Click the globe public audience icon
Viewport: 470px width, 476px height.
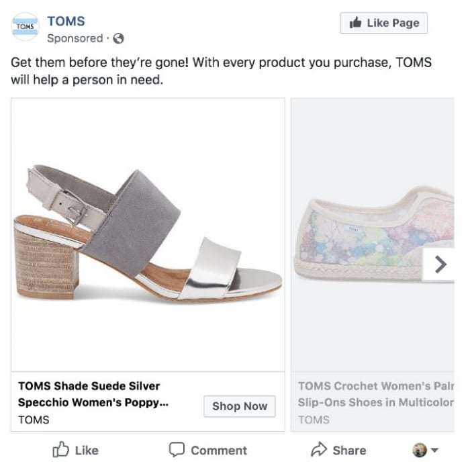(x=118, y=38)
